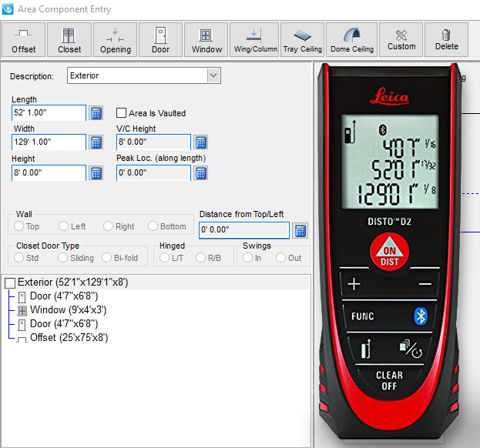The height and width of the screenshot is (448, 480).
Task: Open calculator for Length field
Action: click(x=96, y=113)
